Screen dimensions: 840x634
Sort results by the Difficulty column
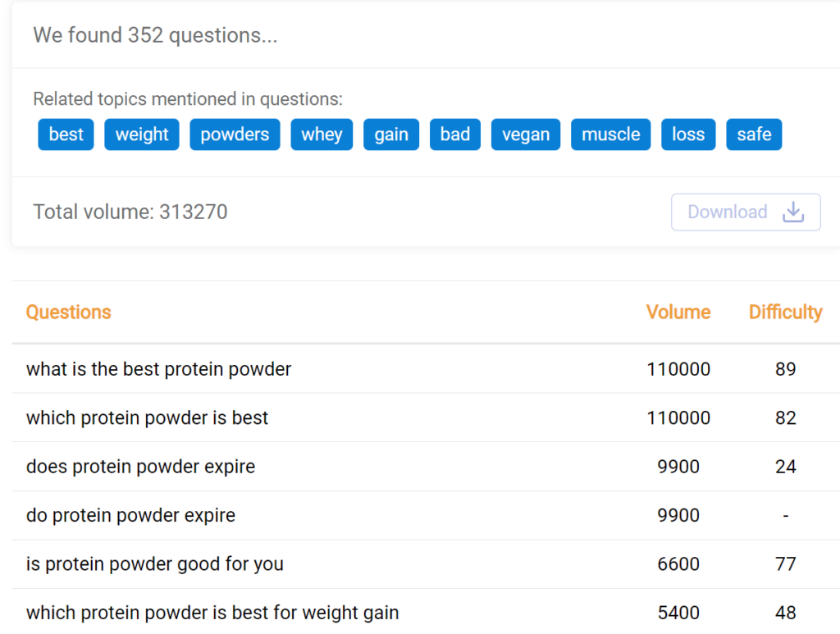[785, 312]
